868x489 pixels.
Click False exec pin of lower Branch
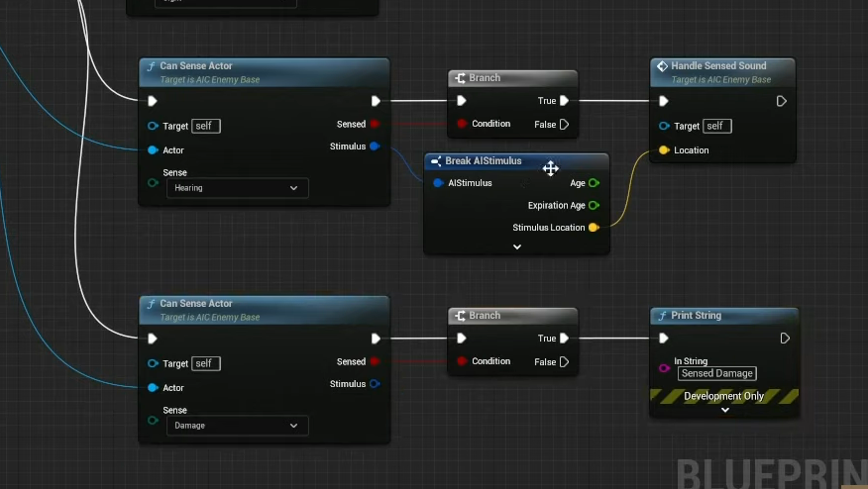click(x=564, y=362)
